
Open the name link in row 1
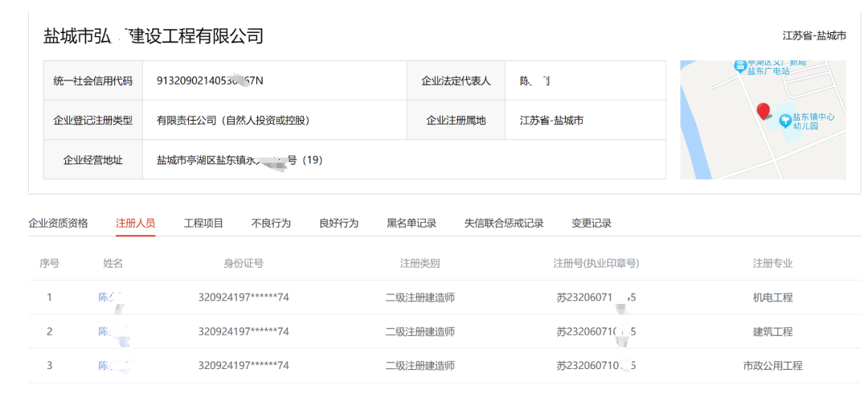pyautogui.click(x=108, y=297)
